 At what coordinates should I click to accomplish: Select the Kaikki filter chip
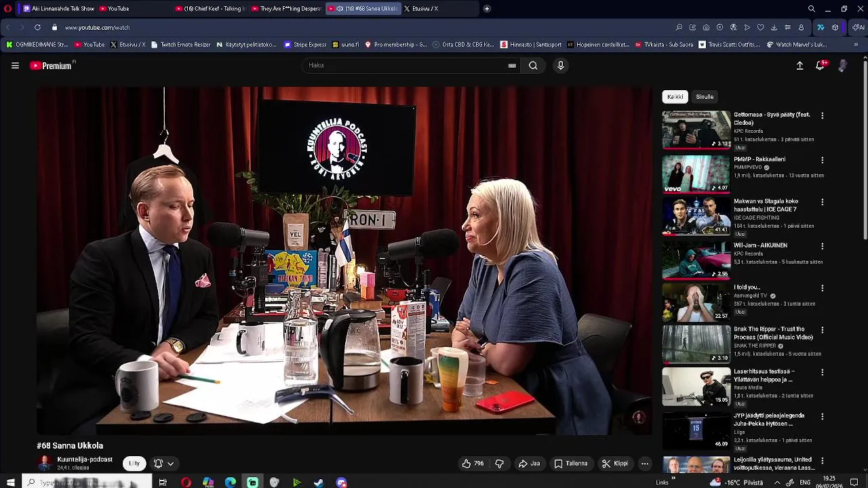(x=675, y=97)
